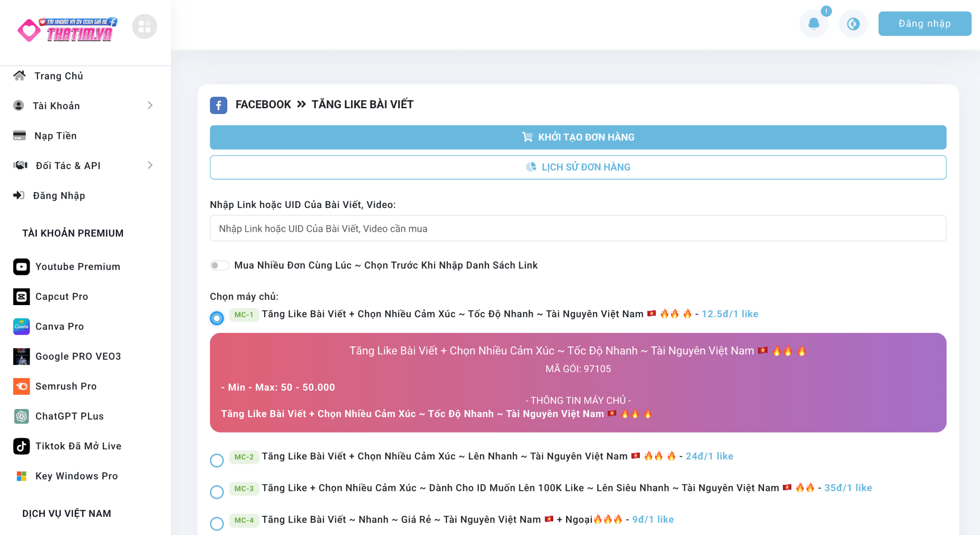Select the MC-1 server radio button

tap(217, 318)
